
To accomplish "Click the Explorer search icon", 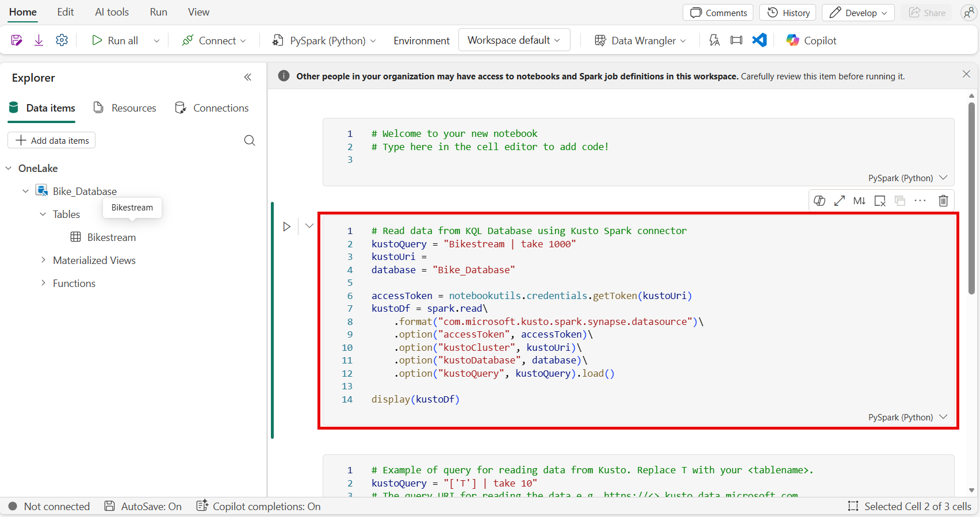I will click(x=250, y=140).
